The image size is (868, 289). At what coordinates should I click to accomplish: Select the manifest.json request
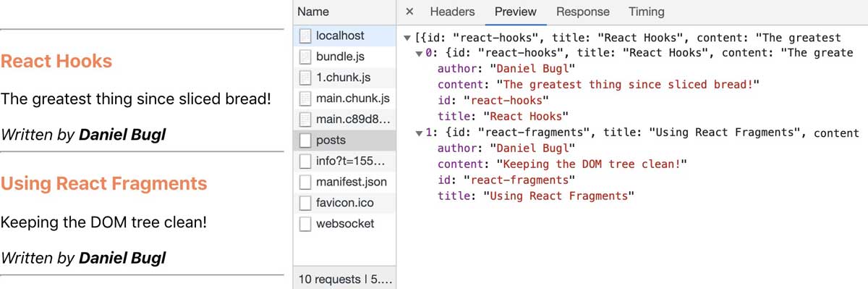pyautogui.click(x=345, y=182)
